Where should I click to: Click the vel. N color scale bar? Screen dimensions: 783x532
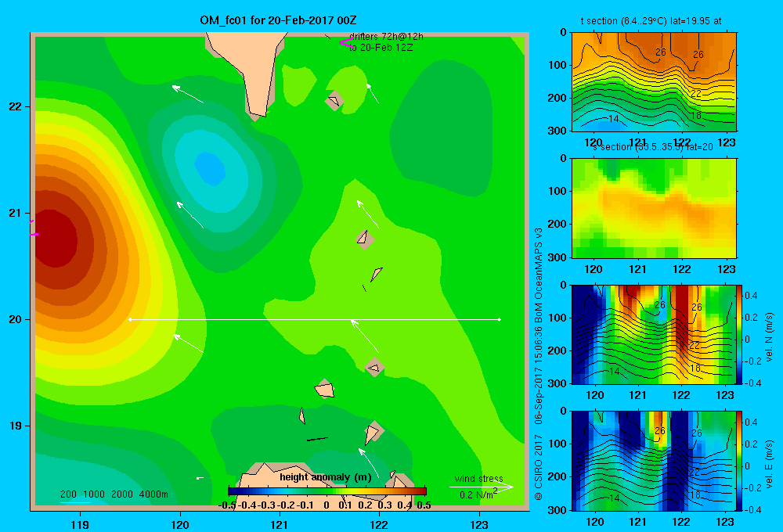click(x=740, y=334)
